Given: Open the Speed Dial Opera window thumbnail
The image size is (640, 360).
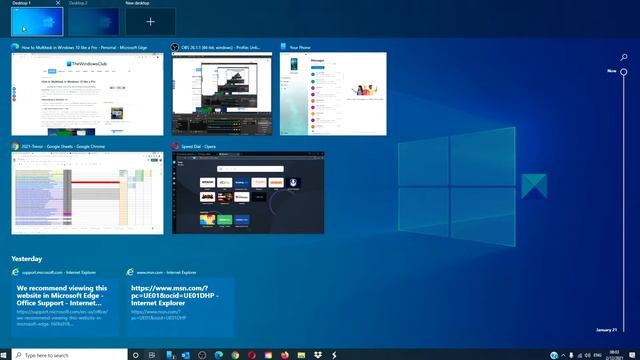Looking at the screenshot, I should (248, 193).
